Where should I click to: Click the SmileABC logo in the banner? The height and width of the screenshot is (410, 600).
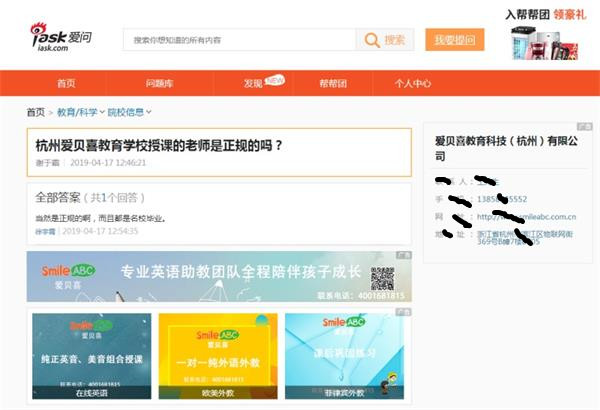coord(68,271)
